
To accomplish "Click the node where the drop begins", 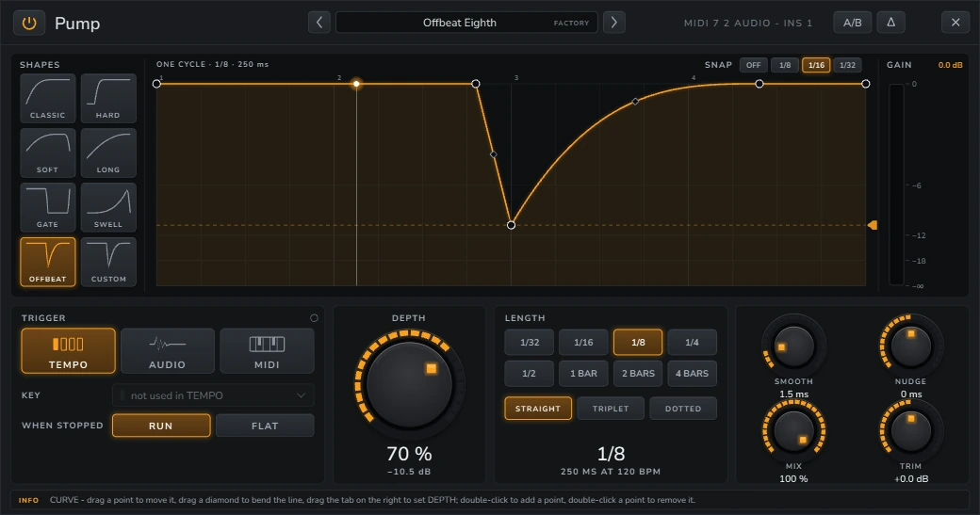I will tap(476, 84).
